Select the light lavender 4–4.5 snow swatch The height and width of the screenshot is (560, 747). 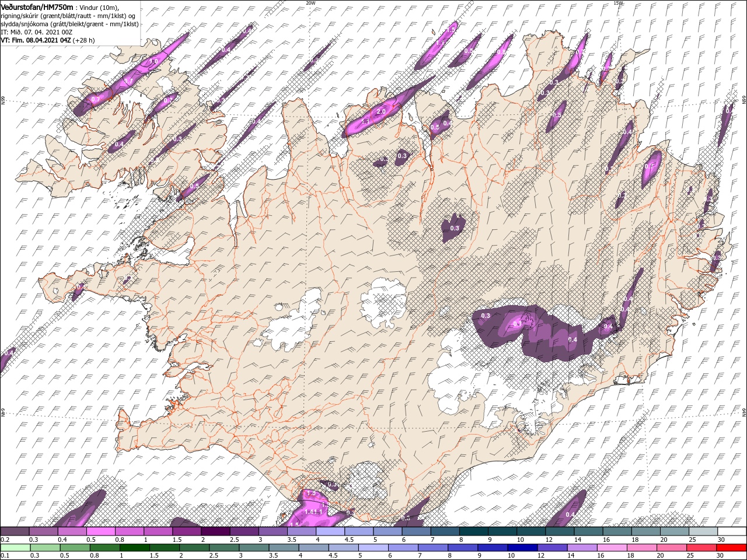(330, 531)
